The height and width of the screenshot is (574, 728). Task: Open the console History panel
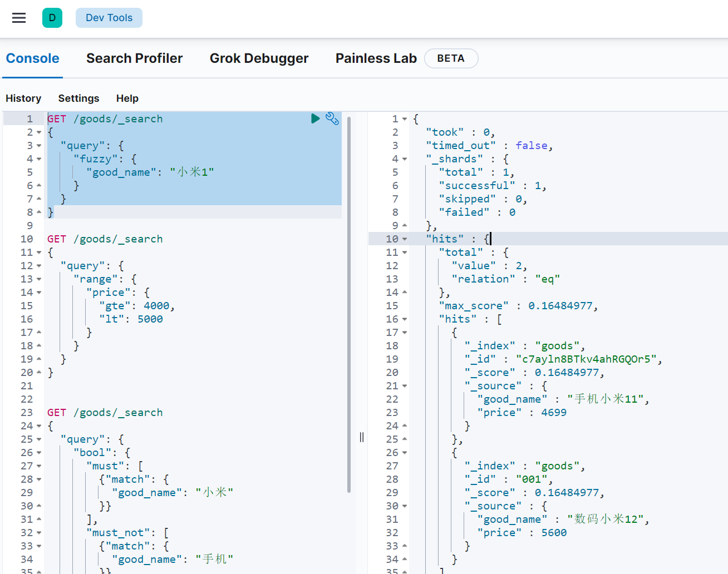point(23,98)
